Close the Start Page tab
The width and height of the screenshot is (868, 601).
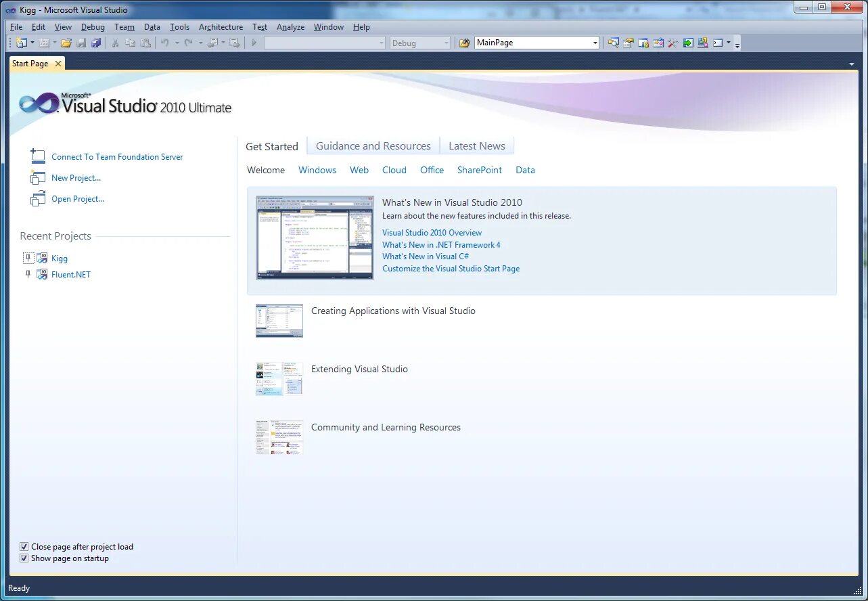point(58,64)
